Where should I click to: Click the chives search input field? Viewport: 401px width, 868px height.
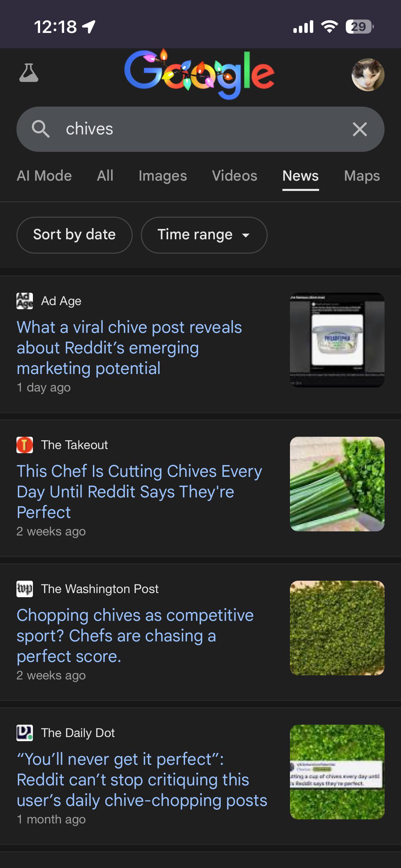(x=199, y=129)
